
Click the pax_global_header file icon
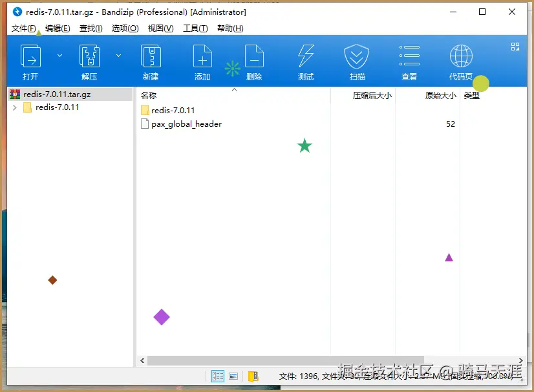[x=145, y=124]
